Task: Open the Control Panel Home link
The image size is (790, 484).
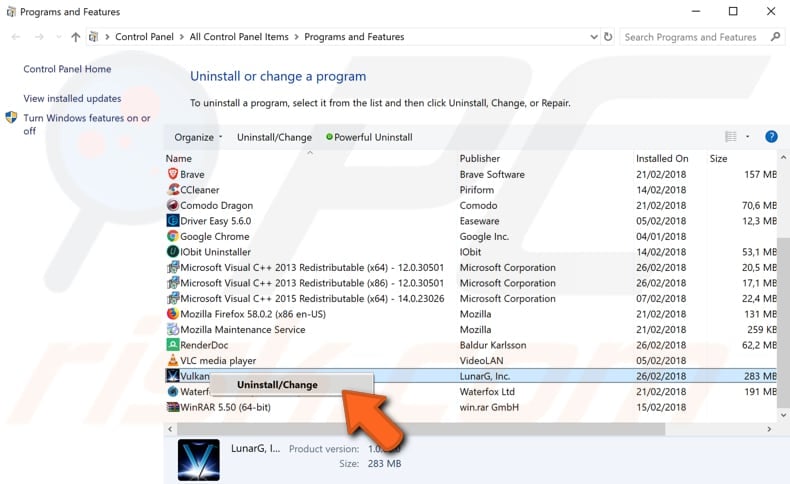Action: click(67, 69)
